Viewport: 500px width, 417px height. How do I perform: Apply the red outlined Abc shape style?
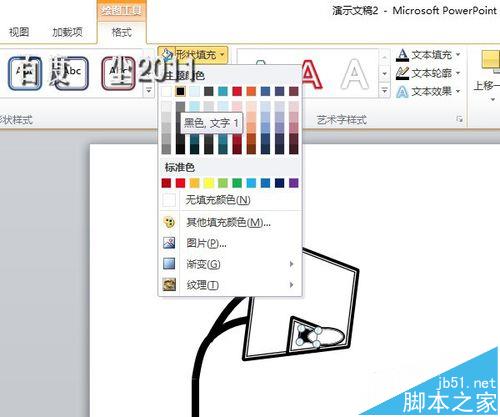[x=118, y=73]
